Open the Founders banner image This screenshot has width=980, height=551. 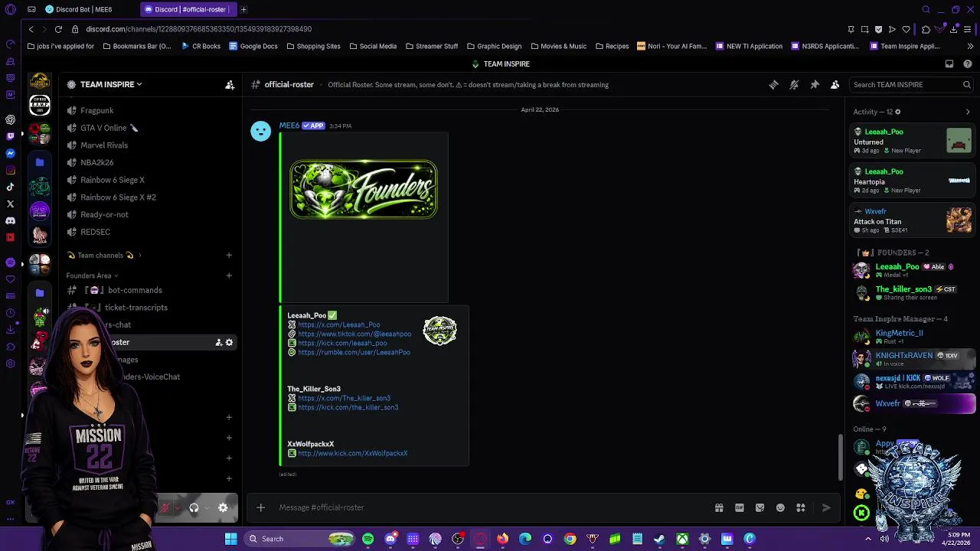(364, 190)
